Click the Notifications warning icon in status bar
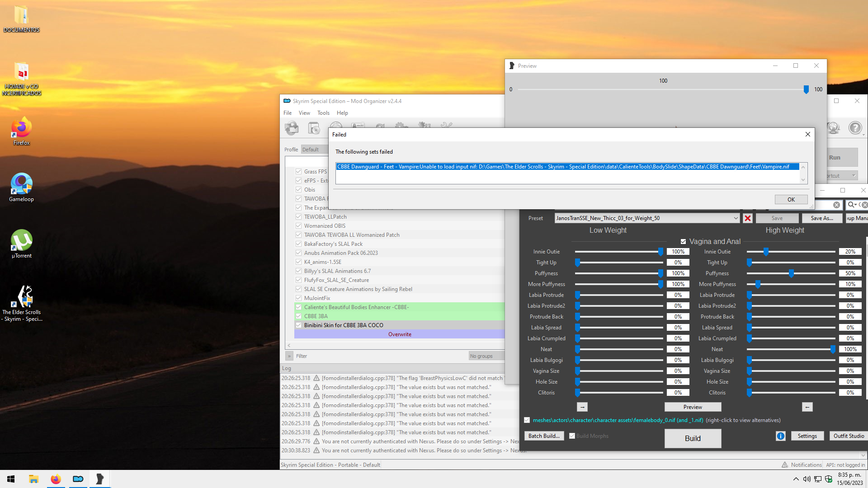 [785, 465]
